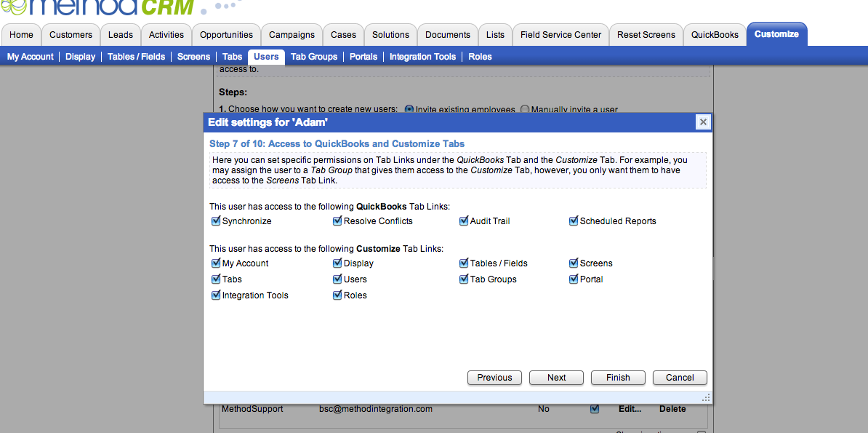Open Screens sub-tab link

194,57
